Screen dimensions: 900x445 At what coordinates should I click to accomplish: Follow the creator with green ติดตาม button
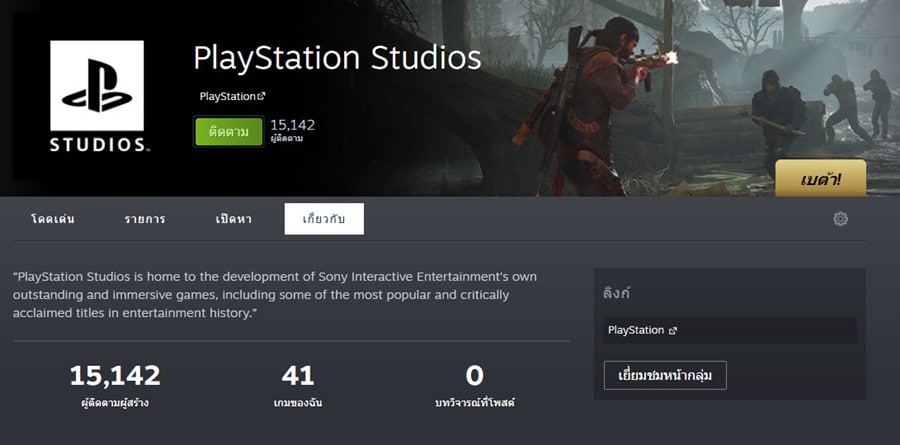coord(228,131)
